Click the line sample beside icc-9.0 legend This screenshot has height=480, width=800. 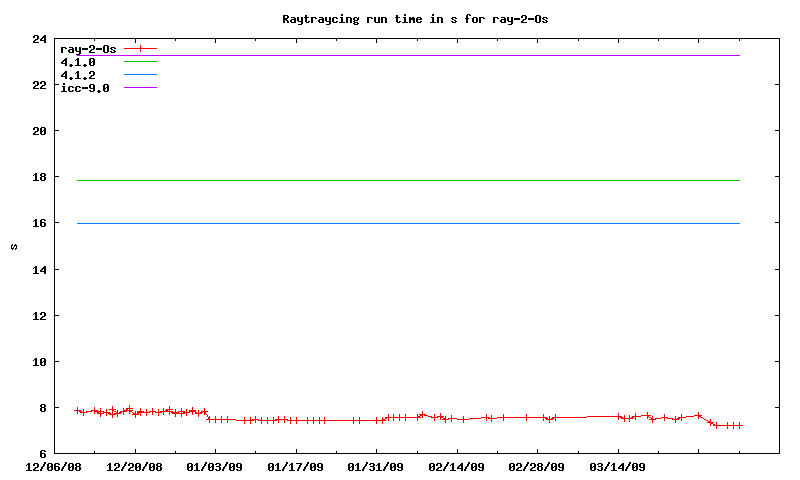click(x=140, y=88)
